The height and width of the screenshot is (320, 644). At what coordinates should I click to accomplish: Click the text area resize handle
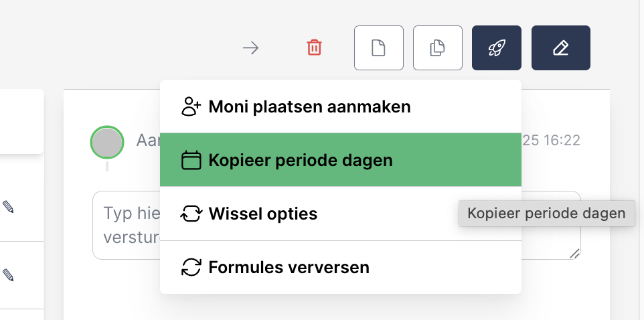(574, 253)
